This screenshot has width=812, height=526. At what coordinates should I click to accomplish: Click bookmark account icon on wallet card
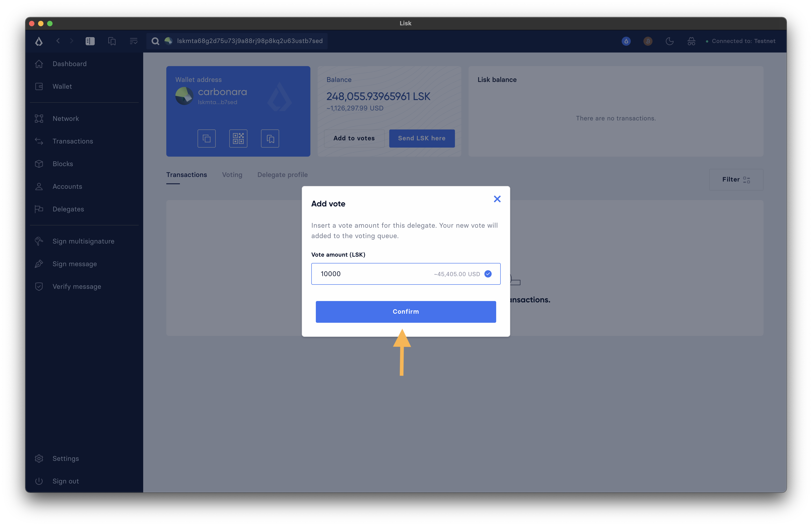tap(270, 138)
